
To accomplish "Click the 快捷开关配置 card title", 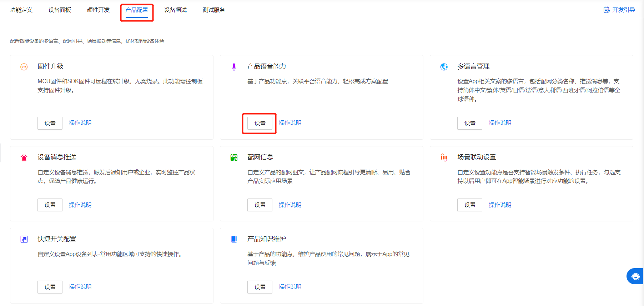I will click(x=57, y=239).
